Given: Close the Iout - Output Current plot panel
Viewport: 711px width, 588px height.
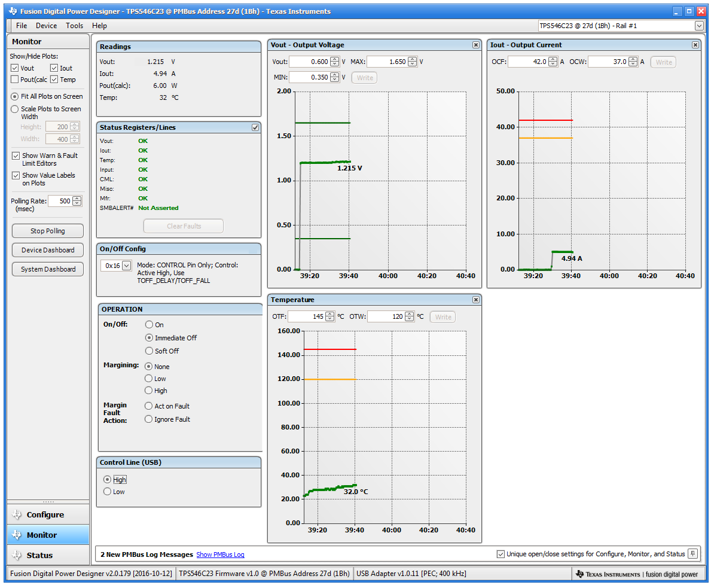Looking at the screenshot, I should point(695,44).
